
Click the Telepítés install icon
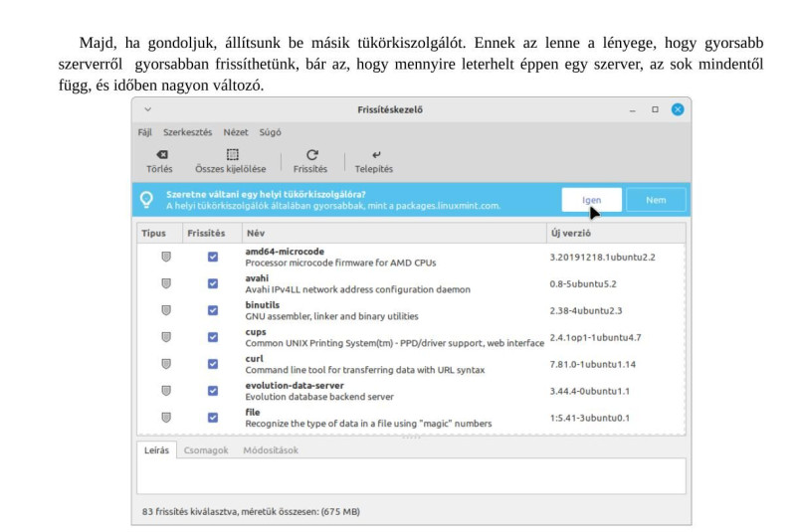point(376,154)
